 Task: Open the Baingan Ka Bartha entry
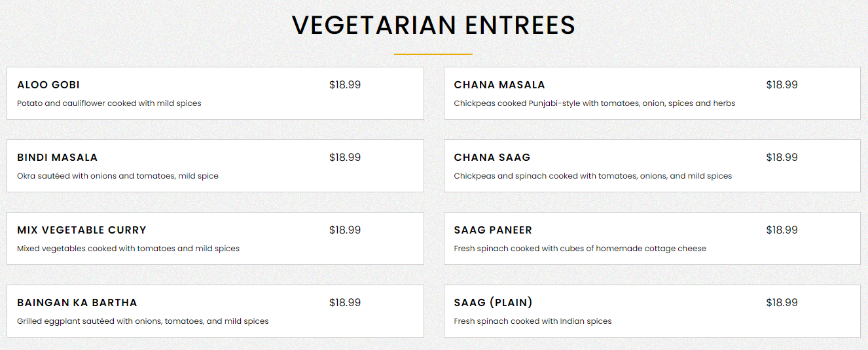point(77,303)
